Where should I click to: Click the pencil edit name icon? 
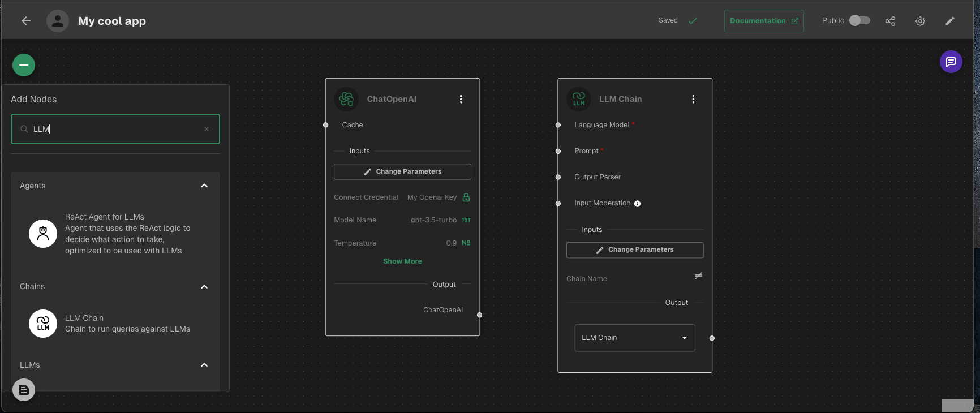coord(950,21)
